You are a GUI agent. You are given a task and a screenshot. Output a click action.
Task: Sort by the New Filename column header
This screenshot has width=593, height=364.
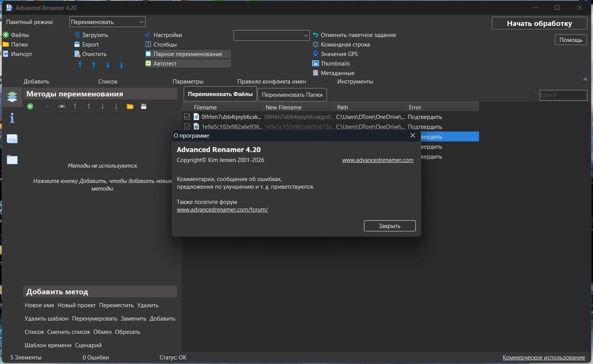pos(300,107)
